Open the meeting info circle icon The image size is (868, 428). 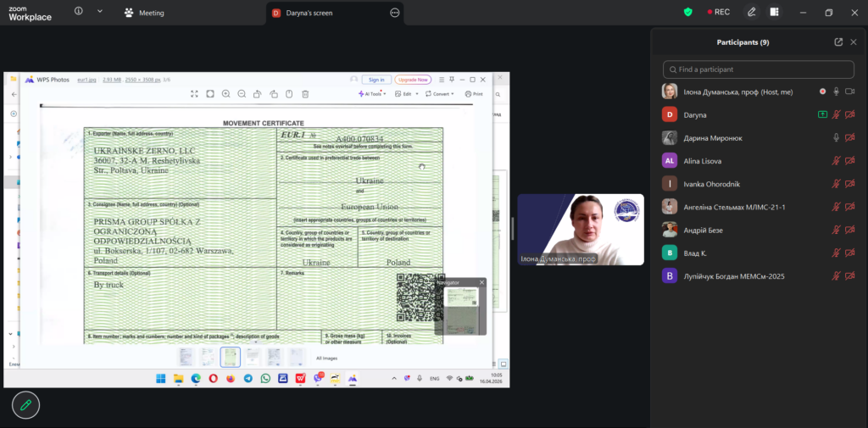79,12
